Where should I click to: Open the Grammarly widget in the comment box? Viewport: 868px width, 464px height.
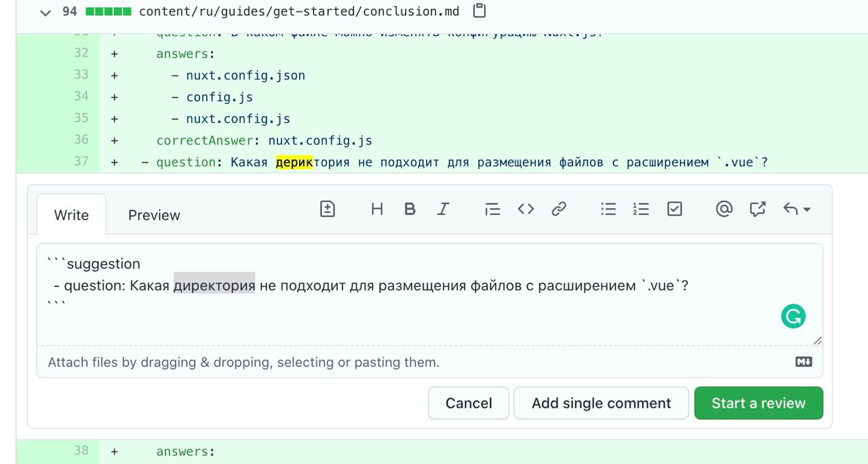point(793,316)
